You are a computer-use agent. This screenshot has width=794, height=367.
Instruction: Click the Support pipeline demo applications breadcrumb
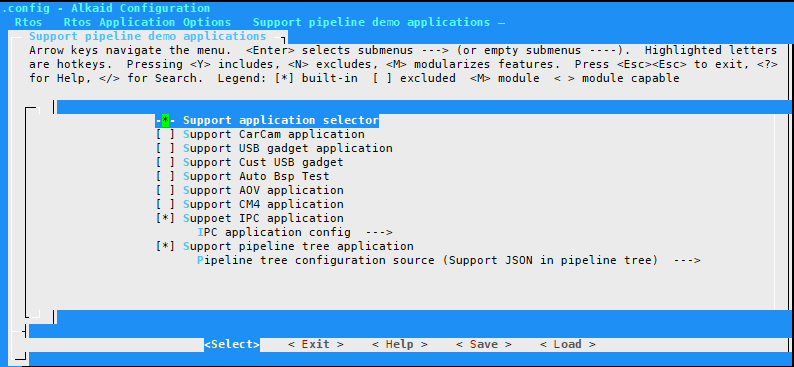[x=371, y=22]
